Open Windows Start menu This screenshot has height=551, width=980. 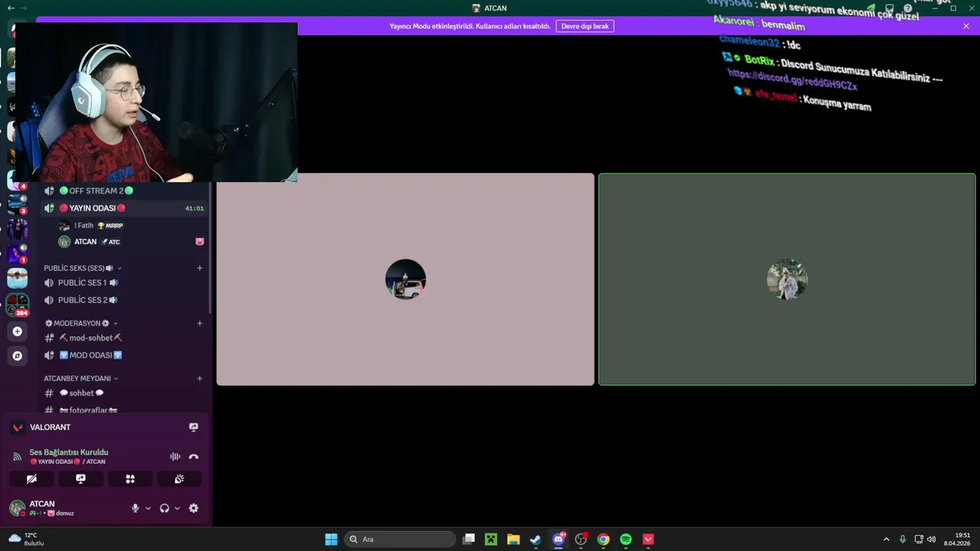(331, 540)
